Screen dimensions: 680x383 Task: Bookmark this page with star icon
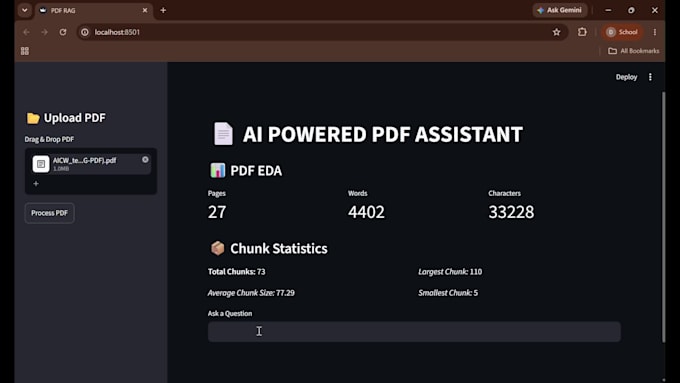[x=556, y=32]
